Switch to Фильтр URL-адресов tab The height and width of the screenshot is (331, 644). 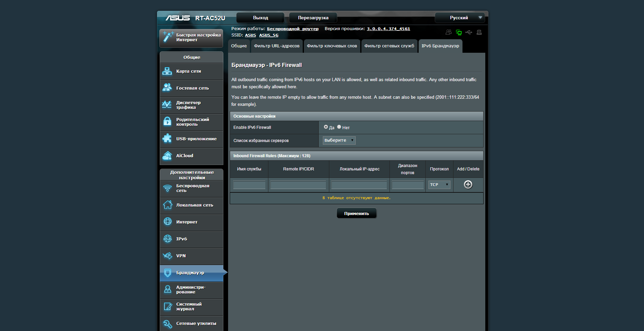277,46
